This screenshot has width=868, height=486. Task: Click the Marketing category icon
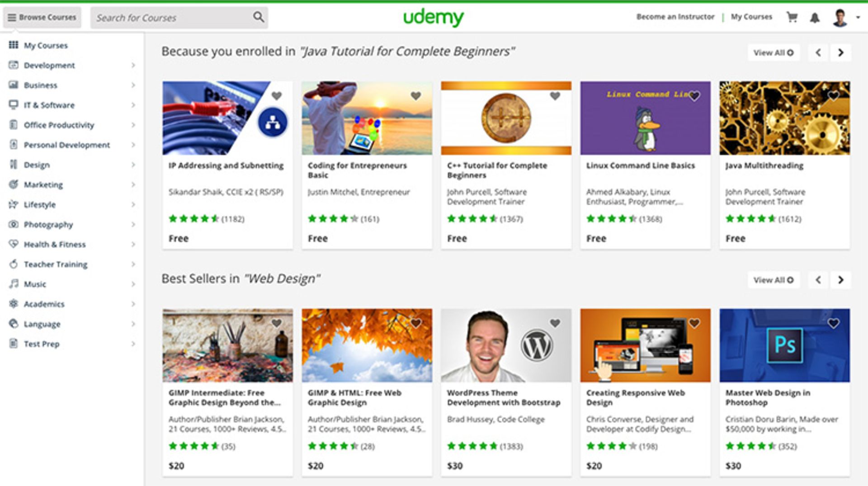14,184
